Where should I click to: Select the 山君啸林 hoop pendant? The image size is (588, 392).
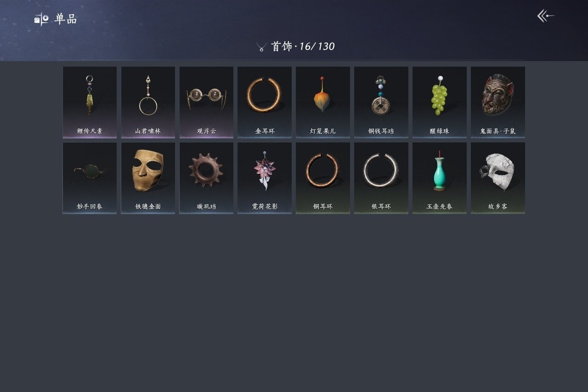click(x=148, y=102)
